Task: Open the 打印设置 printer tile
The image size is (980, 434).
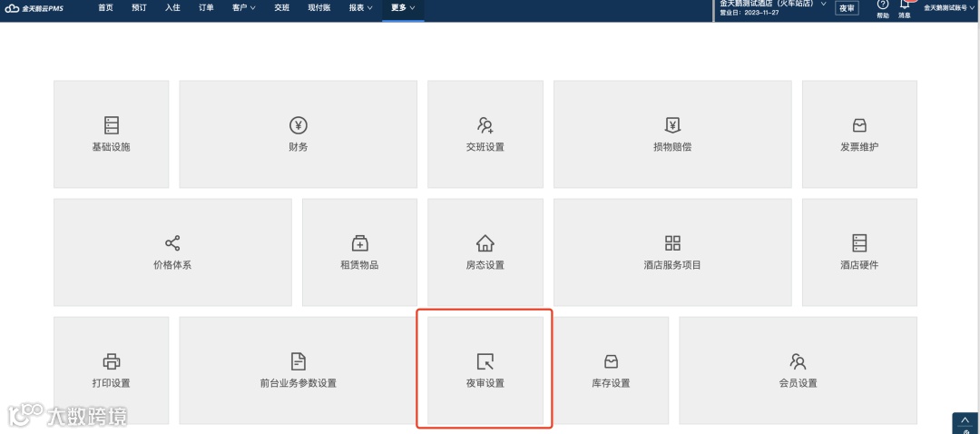Action: click(x=112, y=370)
